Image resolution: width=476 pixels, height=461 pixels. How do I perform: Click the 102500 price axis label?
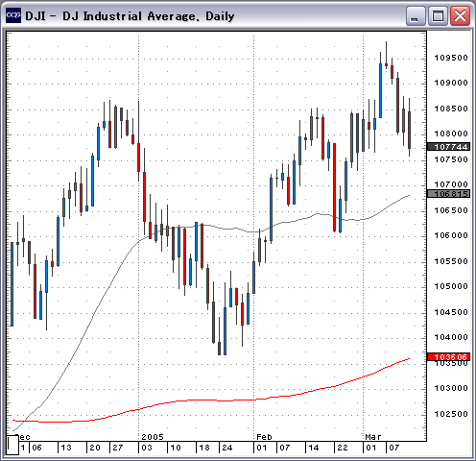click(x=451, y=414)
